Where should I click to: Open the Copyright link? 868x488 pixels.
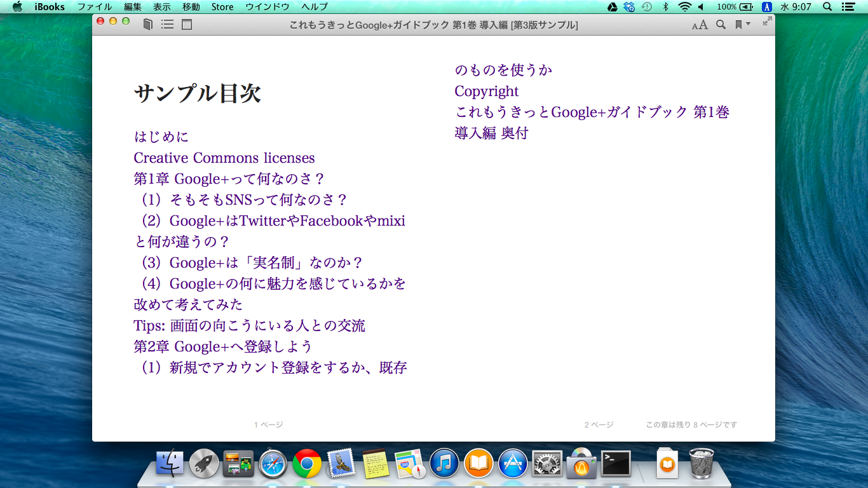(487, 91)
